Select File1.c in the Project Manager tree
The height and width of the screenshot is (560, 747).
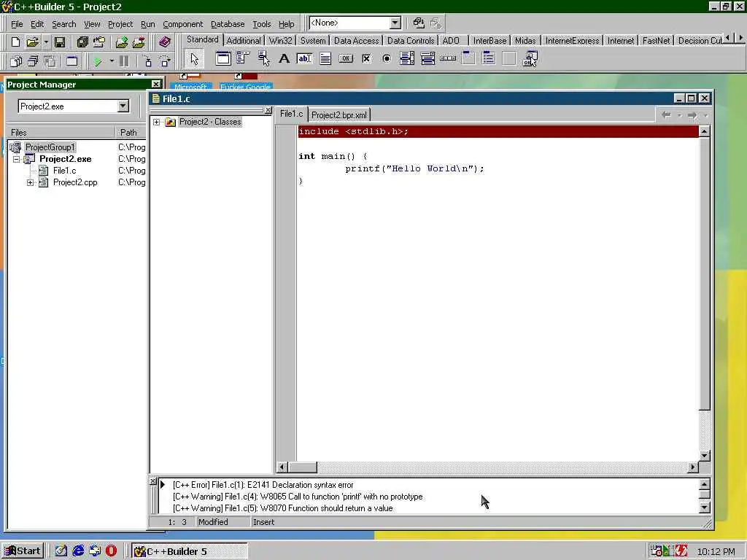tap(64, 171)
